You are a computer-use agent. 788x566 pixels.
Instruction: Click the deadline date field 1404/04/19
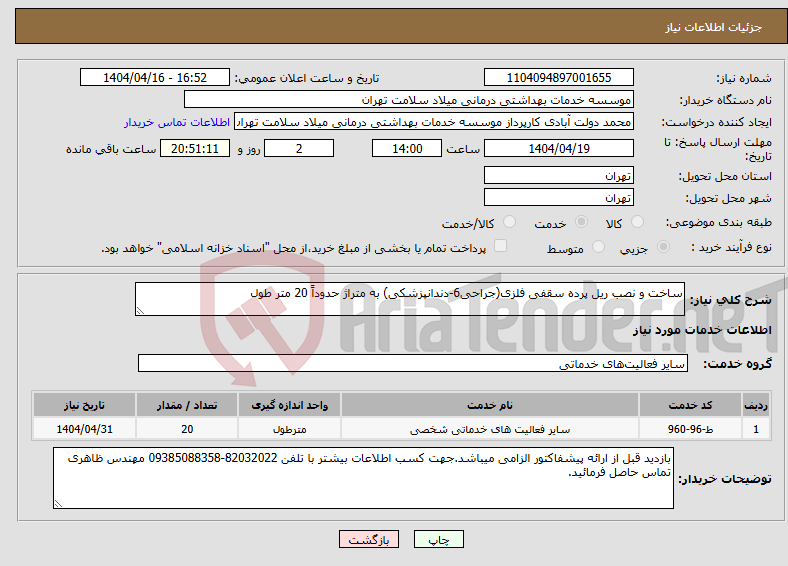tap(559, 148)
